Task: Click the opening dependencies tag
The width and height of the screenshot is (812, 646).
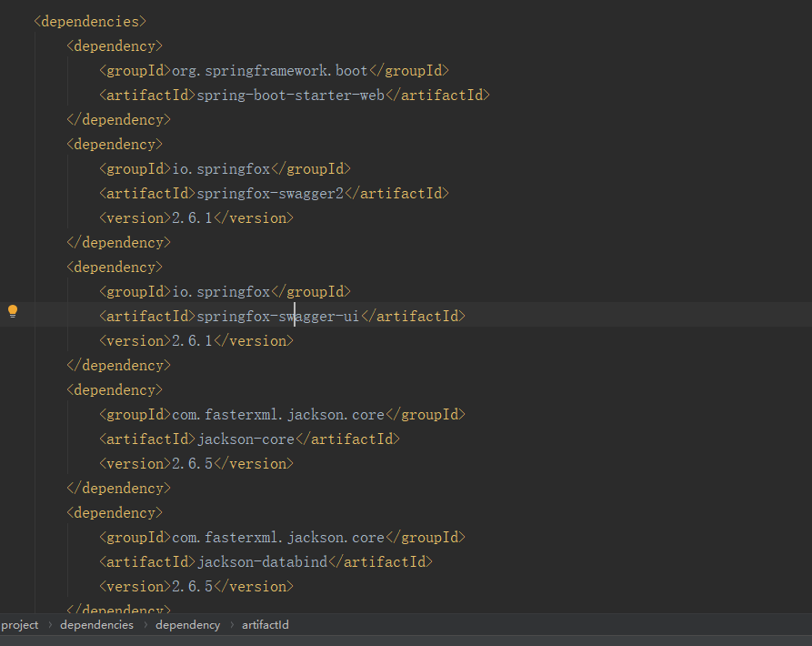Action: click(x=90, y=21)
